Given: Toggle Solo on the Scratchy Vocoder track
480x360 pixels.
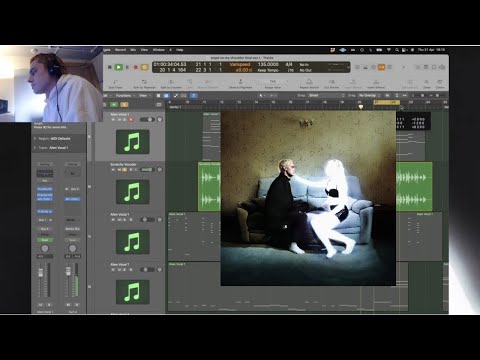Looking at the screenshot, I should click(125, 170).
